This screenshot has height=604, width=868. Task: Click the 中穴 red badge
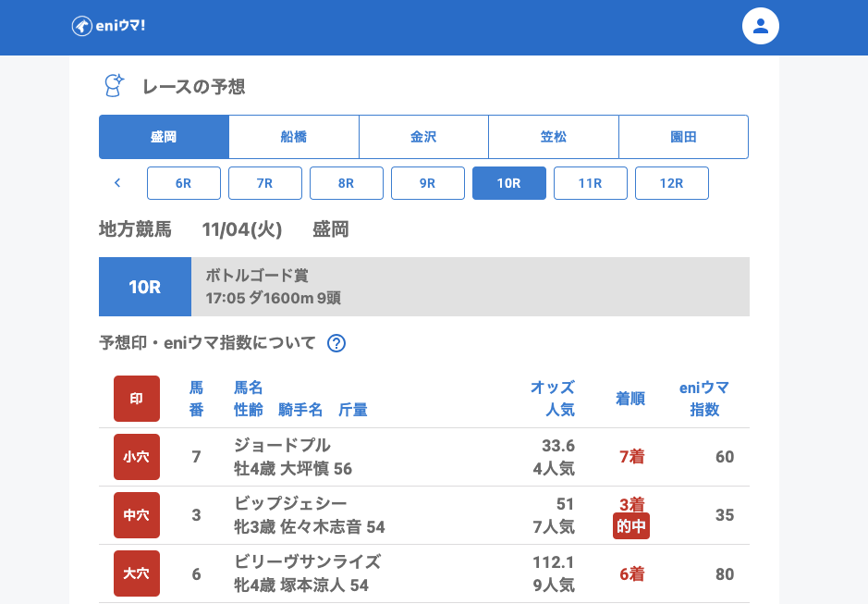coord(137,515)
